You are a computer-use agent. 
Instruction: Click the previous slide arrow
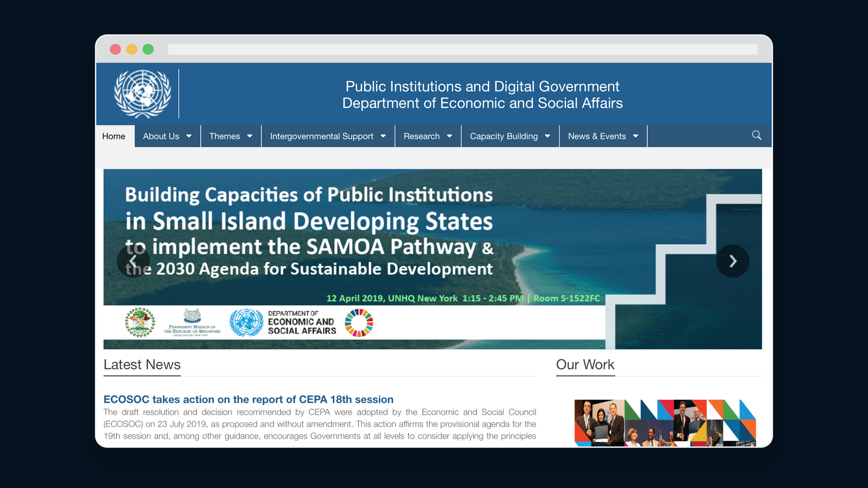click(x=133, y=261)
